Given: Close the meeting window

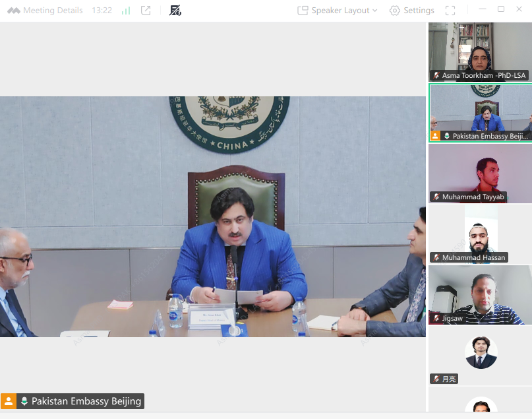Looking at the screenshot, I should [x=519, y=9].
